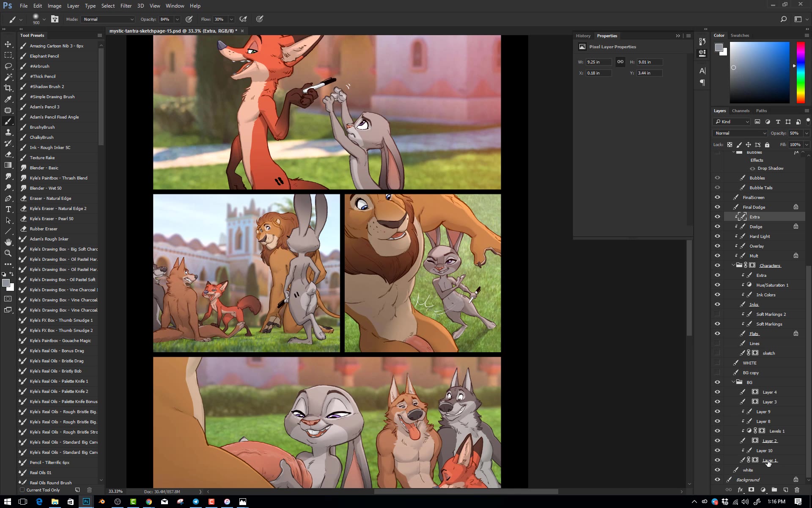812x508 pixels.
Task: Pick a color in the color field
Action: (760, 72)
